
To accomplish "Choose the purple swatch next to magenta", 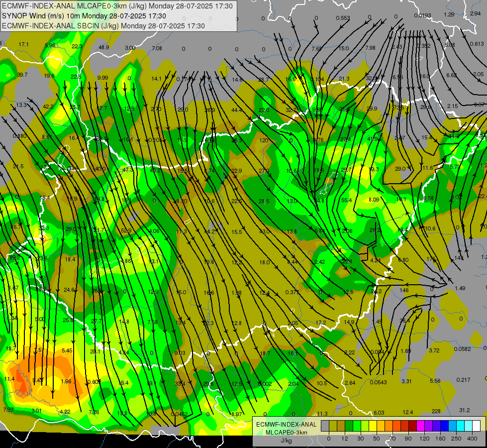I will 429,426.
